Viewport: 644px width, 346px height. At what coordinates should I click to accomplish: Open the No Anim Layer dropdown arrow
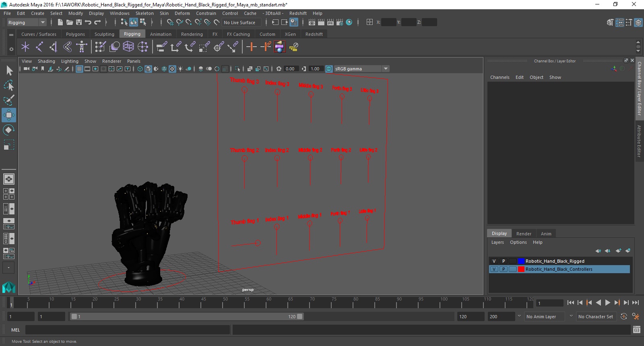519,316
